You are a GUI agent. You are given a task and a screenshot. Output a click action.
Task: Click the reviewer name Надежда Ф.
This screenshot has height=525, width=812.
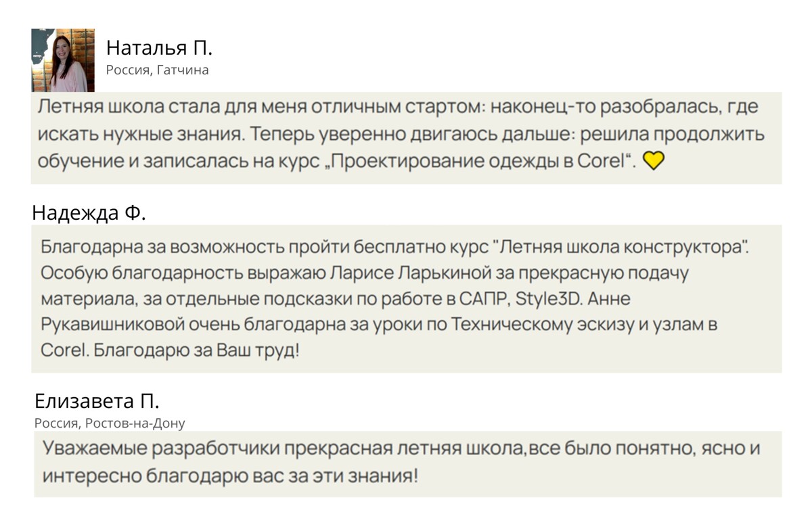click(89, 212)
